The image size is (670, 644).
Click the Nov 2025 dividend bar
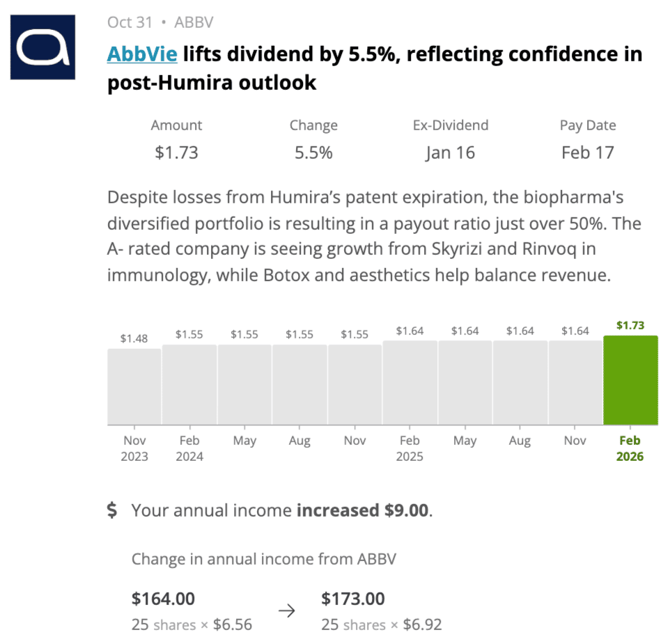(575, 382)
